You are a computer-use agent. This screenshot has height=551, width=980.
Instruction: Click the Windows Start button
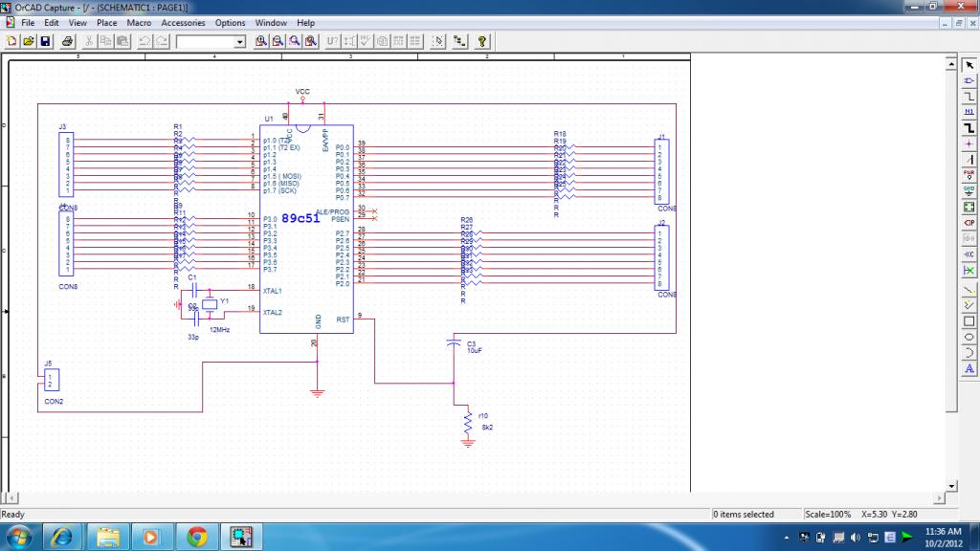[19, 536]
